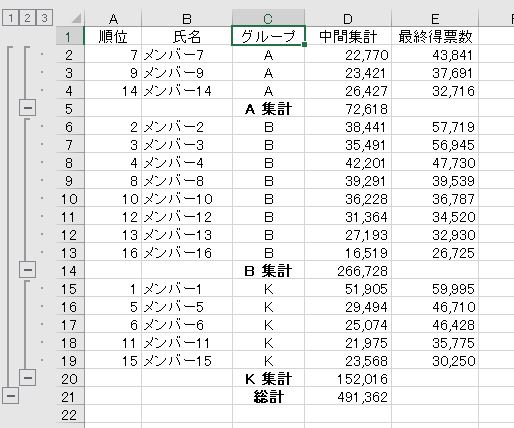The height and width of the screenshot is (428, 514).
Task: Select the cell メンバー4
Action: [x=187, y=162]
